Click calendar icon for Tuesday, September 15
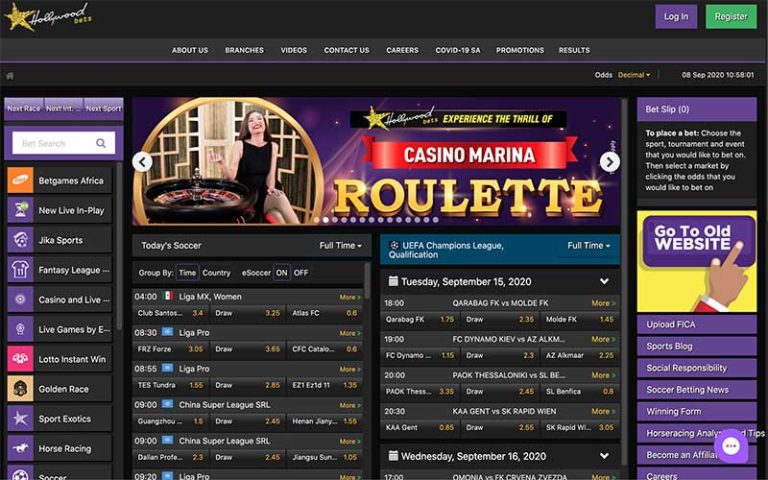This screenshot has height=480, width=768. 393,281
